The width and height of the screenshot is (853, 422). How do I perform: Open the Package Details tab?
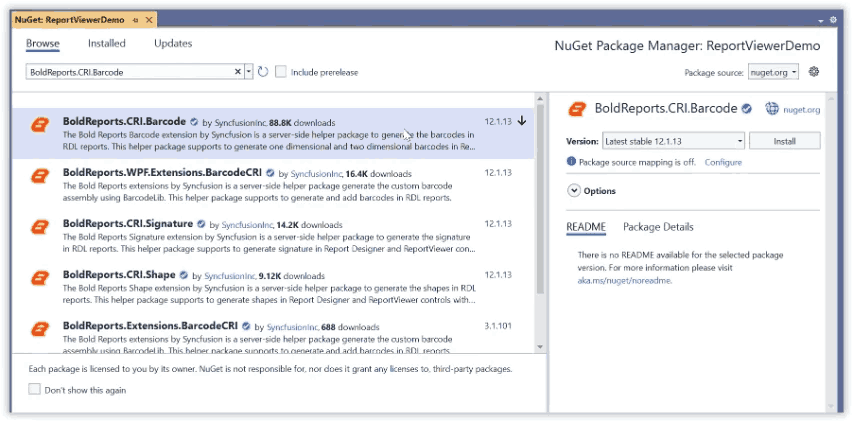(658, 227)
